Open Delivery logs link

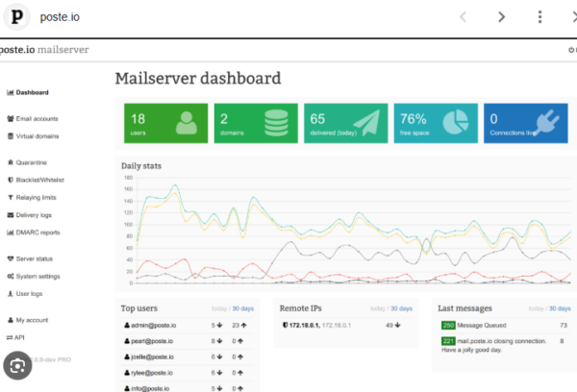34,215
